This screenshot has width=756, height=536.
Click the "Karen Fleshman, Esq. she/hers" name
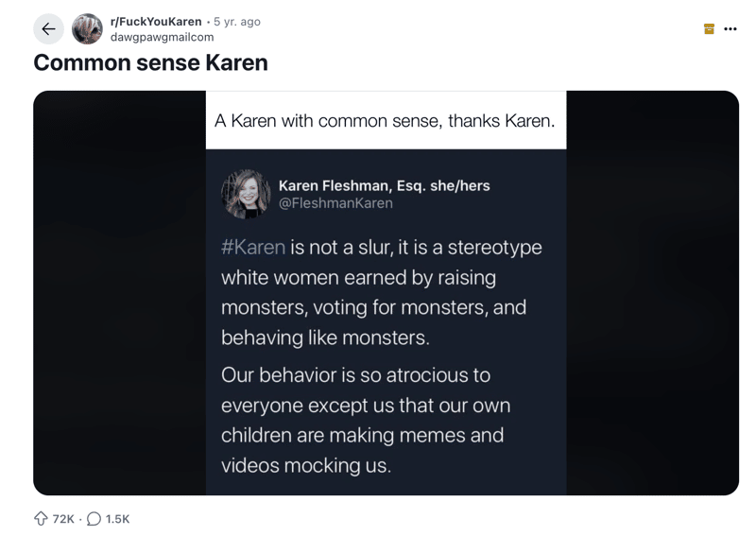coord(384,185)
